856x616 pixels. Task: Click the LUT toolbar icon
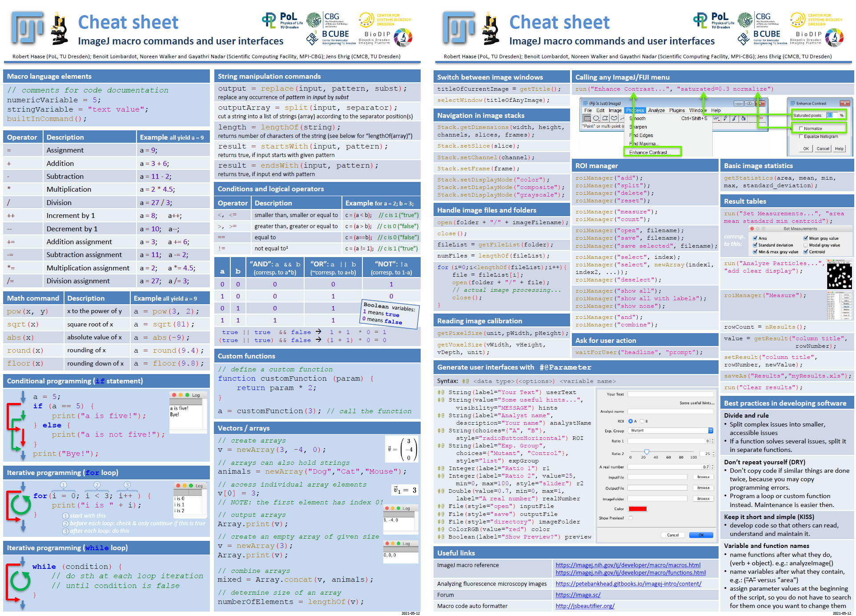point(716,118)
